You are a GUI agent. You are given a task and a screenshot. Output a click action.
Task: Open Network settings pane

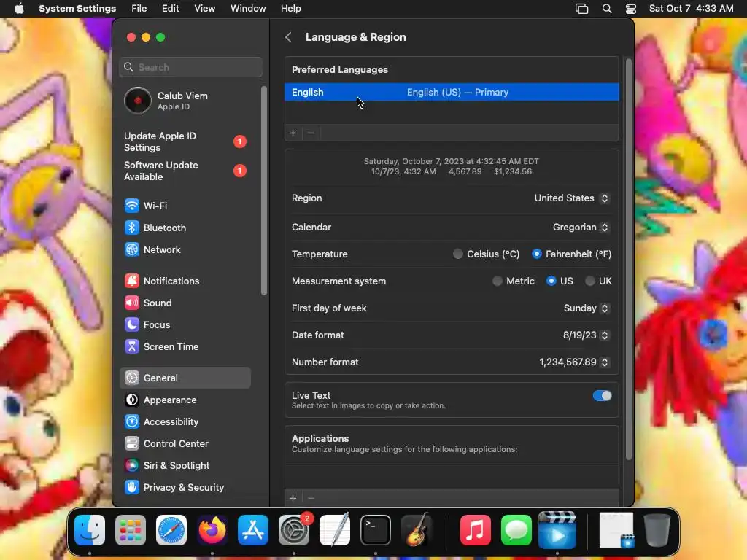coord(185,249)
